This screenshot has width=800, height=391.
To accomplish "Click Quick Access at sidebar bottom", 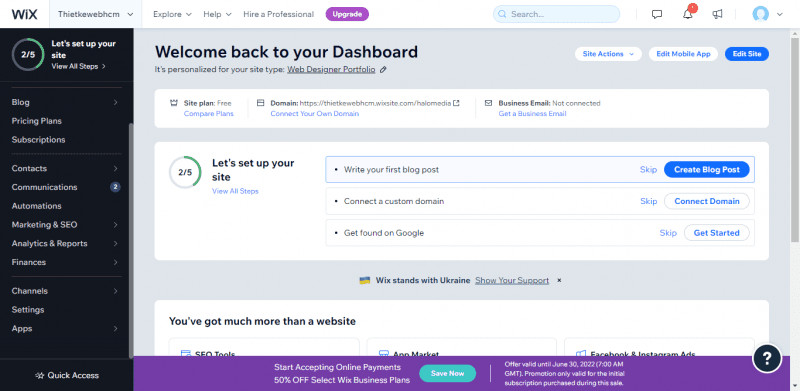I will click(67, 375).
